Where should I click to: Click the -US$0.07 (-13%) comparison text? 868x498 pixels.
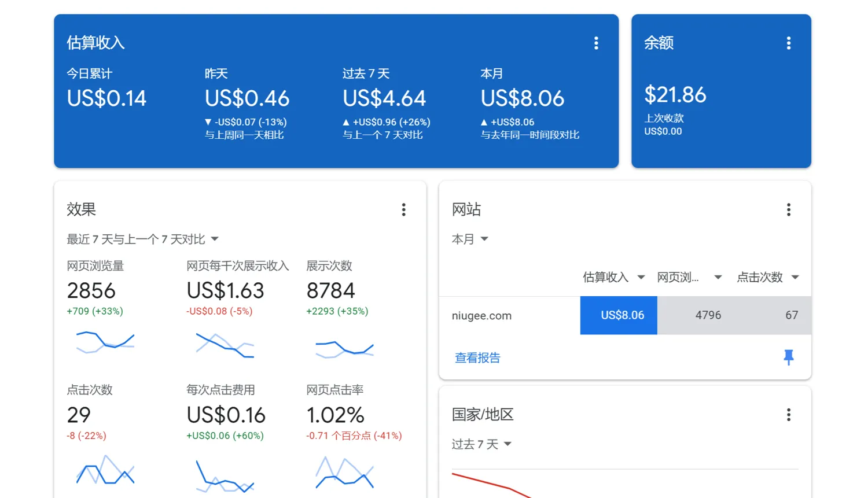click(x=246, y=122)
